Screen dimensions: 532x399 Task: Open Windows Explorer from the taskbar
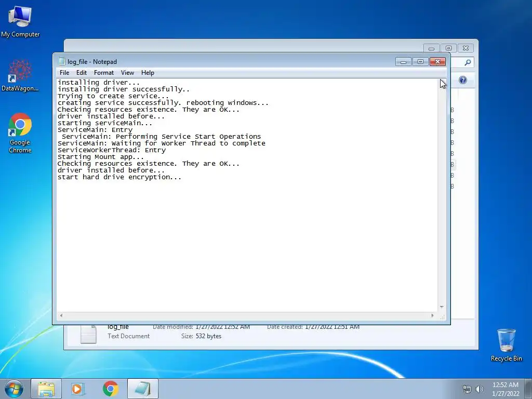[46, 389]
